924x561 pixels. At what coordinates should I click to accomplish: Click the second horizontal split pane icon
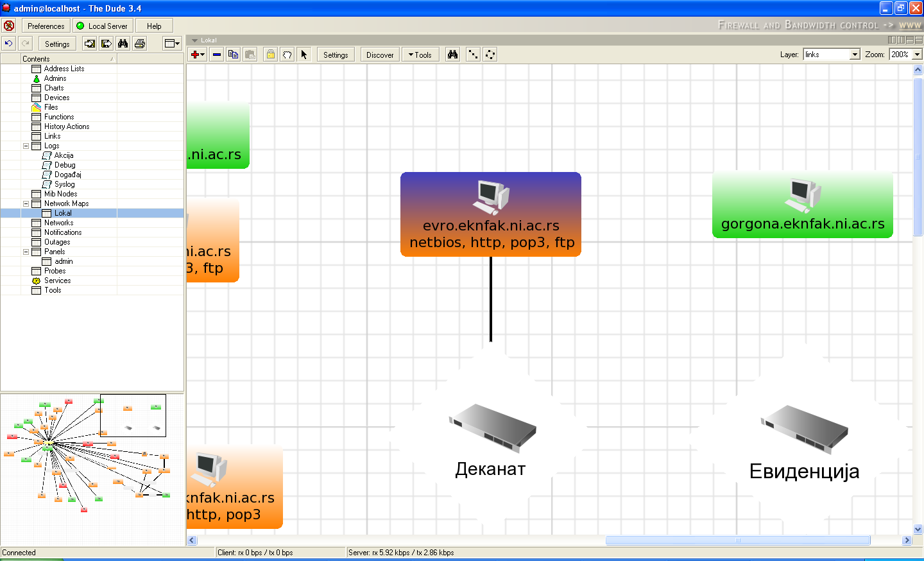pyautogui.click(x=919, y=40)
